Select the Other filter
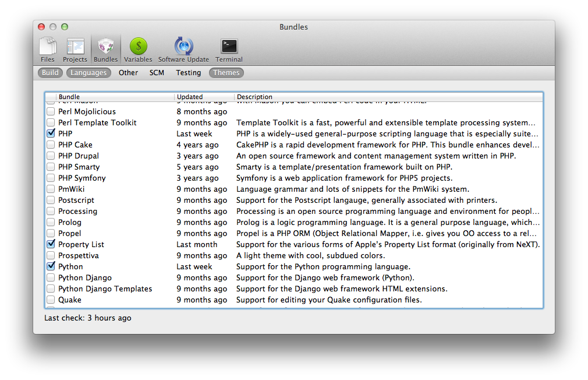The image size is (588, 380). point(128,72)
